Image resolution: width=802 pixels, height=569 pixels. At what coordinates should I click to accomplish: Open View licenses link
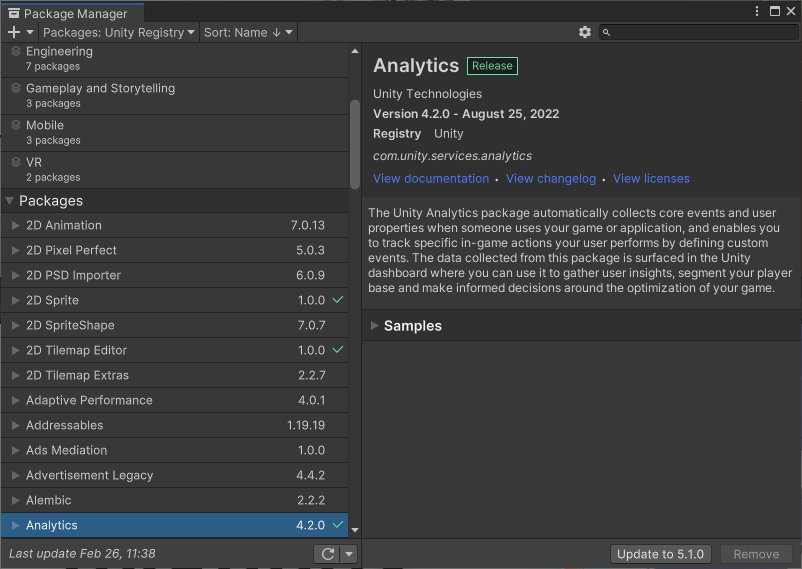coord(651,179)
